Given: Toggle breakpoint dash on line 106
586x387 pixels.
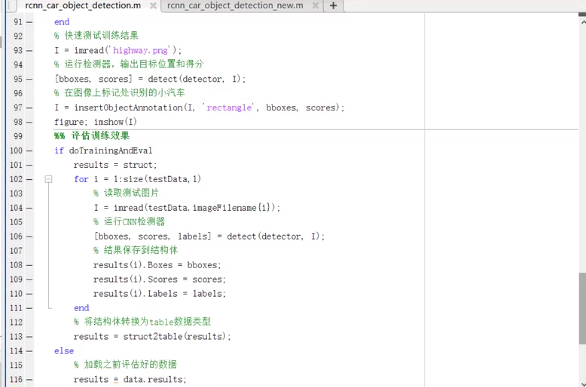Looking at the screenshot, I should click(x=30, y=236).
